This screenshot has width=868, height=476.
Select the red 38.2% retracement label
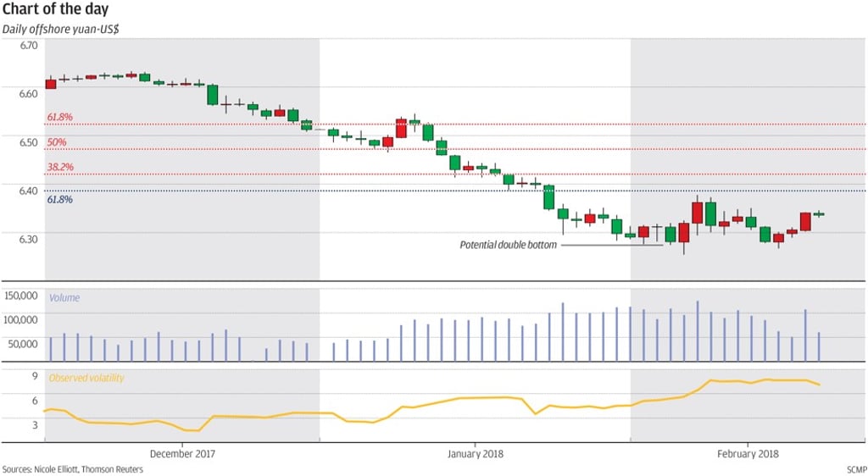coord(60,167)
